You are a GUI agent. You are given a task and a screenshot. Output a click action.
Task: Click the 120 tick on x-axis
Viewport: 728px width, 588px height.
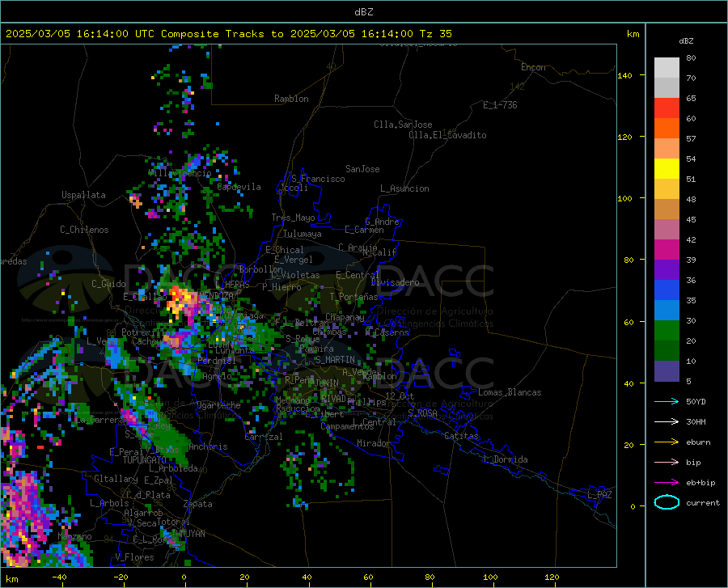click(x=552, y=577)
